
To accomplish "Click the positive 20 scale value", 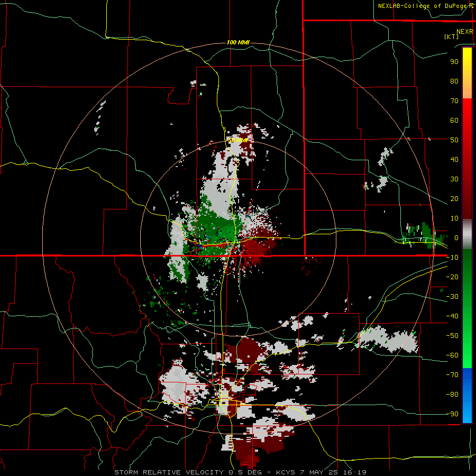I will [454, 199].
